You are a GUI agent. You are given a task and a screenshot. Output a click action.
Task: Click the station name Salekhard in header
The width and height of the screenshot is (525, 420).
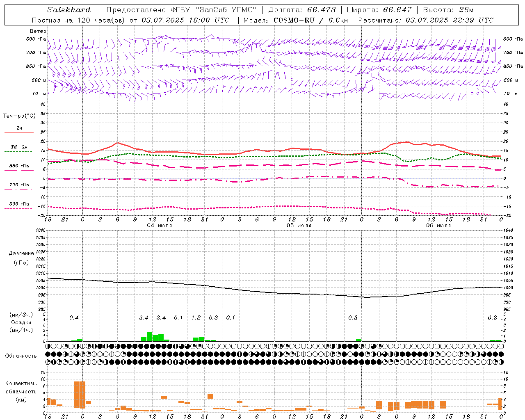[69, 10]
